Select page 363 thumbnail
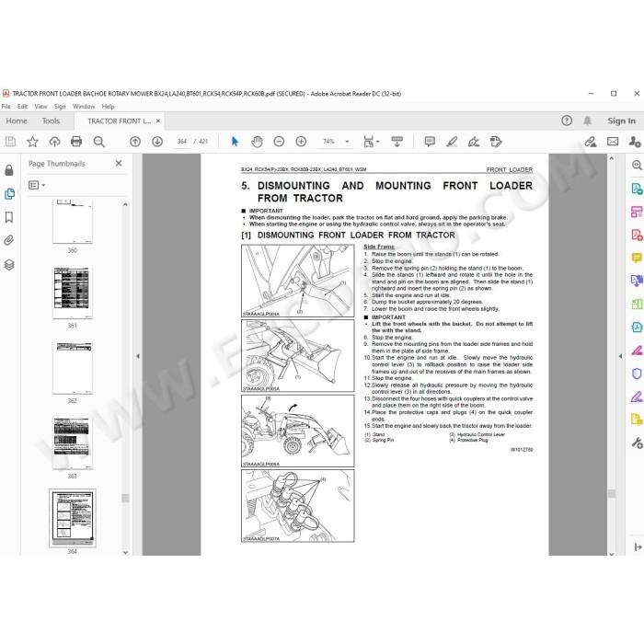Screen dimensions: 644x644 tap(73, 443)
